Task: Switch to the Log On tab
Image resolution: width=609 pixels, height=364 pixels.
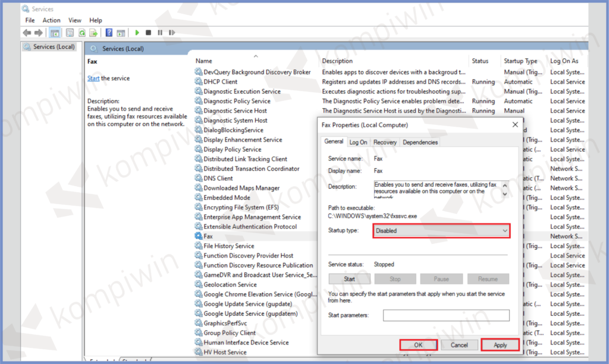Action: coord(358,142)
